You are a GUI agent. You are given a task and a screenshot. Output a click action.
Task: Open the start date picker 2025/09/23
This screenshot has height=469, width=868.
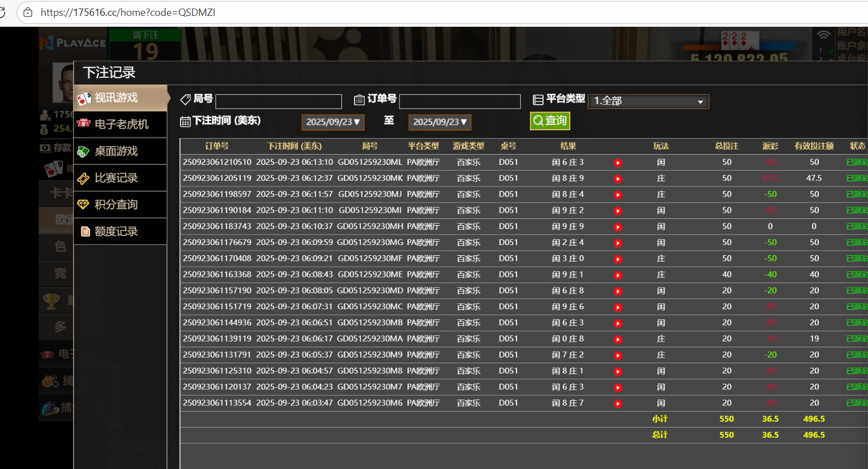click(x=333, y=122)
